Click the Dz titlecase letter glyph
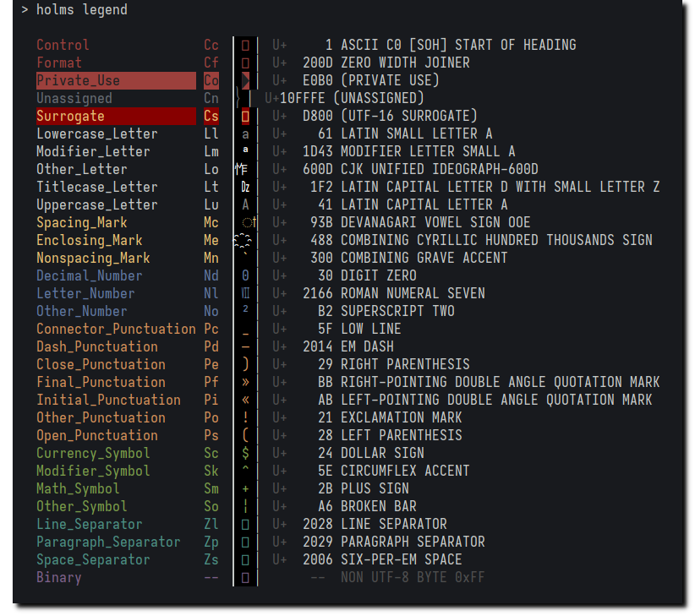Viewport: 695px width, 616px height. pos(245,187)
